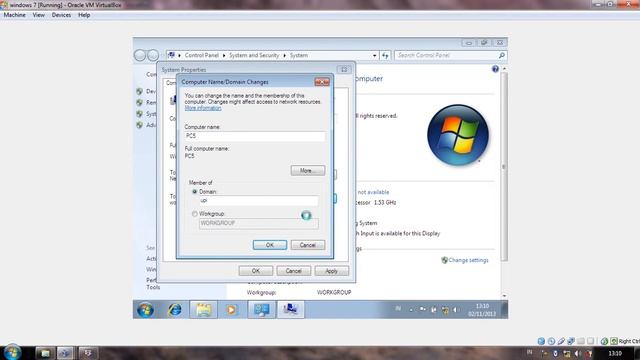
Task: Open Windows Media Player on guest taskbar
Action: pos(231,310)
